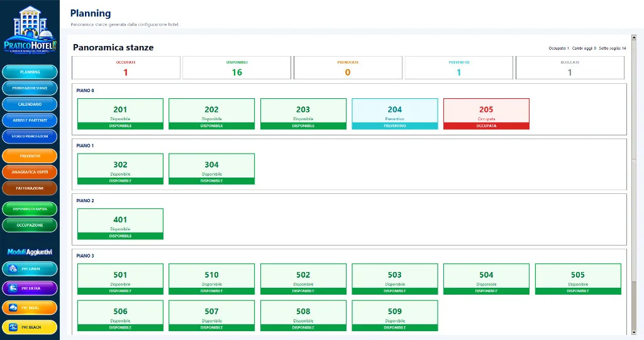The height and width of the screenshot is (340, 644).
Task: Click the PH! Beach module icon
Action: (x=13, y=327)
